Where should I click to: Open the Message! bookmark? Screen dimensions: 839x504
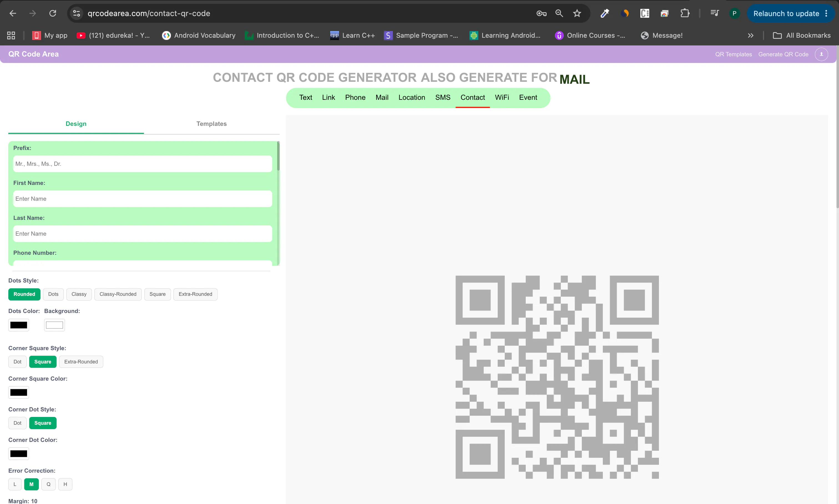coord(661,35)
